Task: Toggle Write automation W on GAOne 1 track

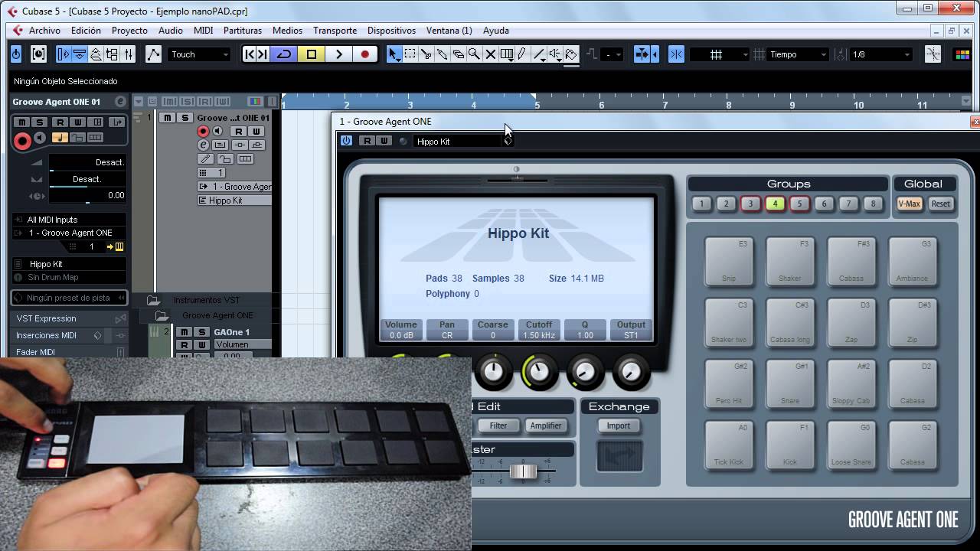Action: pos(202,345)
